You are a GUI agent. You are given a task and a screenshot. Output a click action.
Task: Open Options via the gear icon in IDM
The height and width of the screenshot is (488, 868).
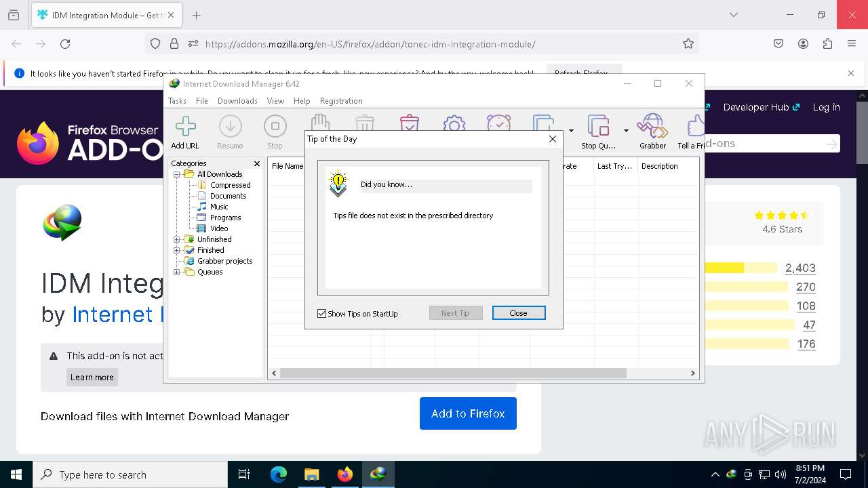coord(454,122)
